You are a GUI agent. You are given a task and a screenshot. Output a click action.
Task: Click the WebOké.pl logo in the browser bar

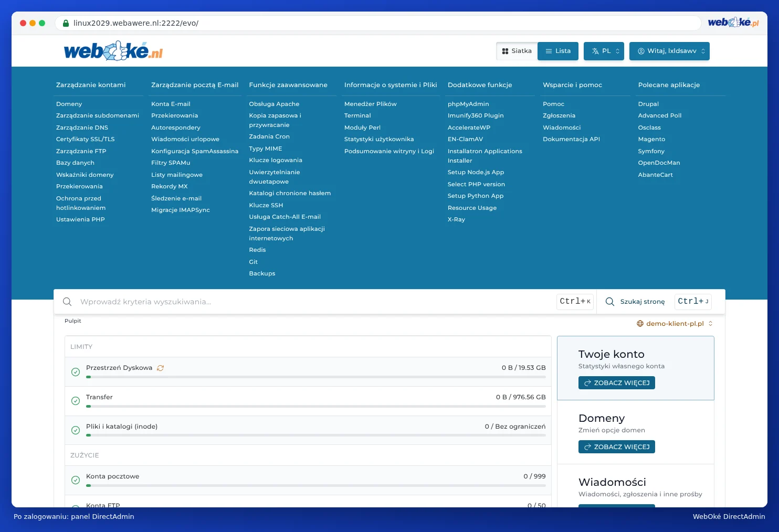point(733,23)
